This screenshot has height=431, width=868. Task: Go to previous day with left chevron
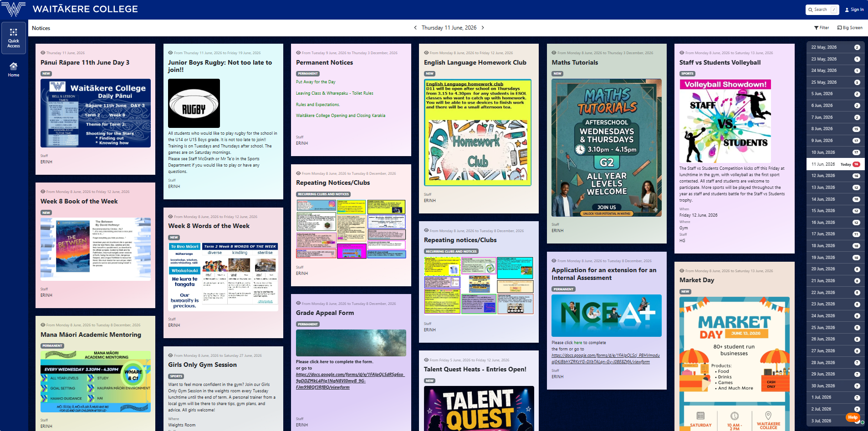pos(415,28)
